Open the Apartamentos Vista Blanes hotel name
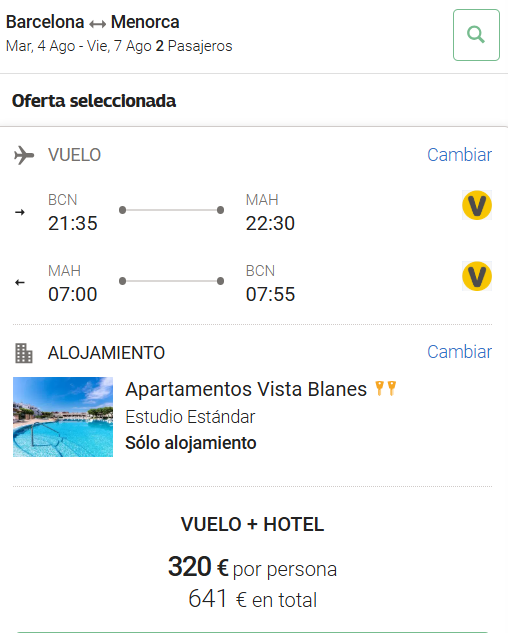 pyautogui.click(x=246, y=389)
